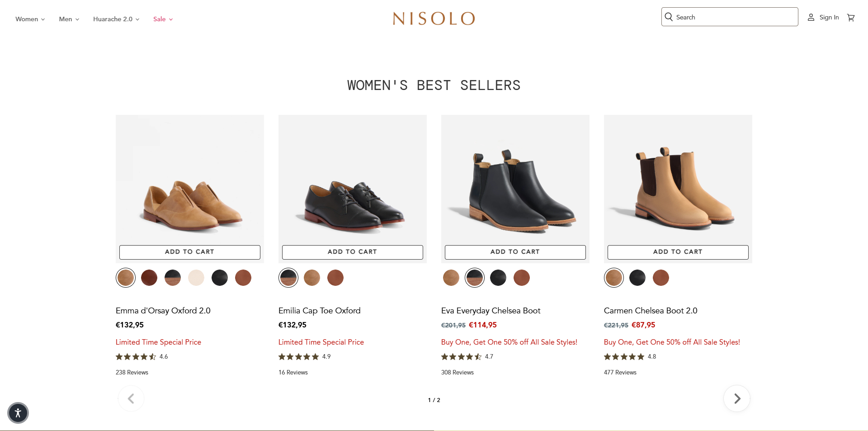The width and height of the screenshot is (868, 431).
Task: Expand the Huarache 2.0 dropdown
Action: tap(113, 19)
